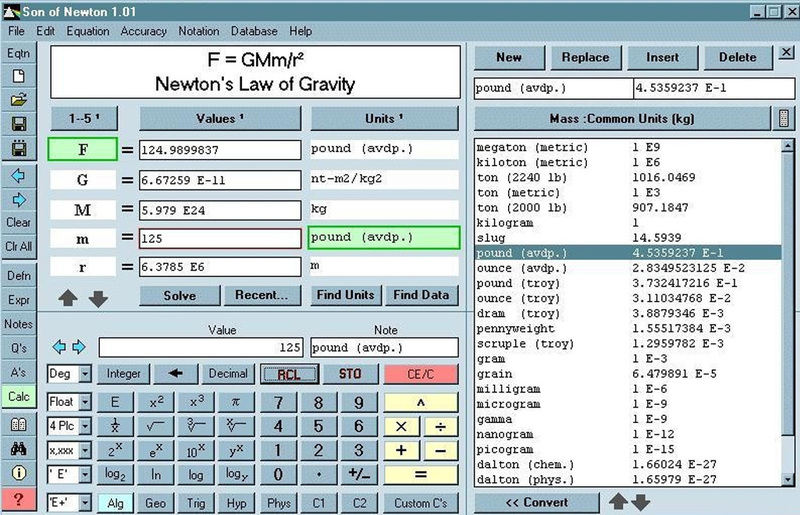Open the Help menu
Image resolution: width=800 pixels, height=515 pixels.
point(301,31)
